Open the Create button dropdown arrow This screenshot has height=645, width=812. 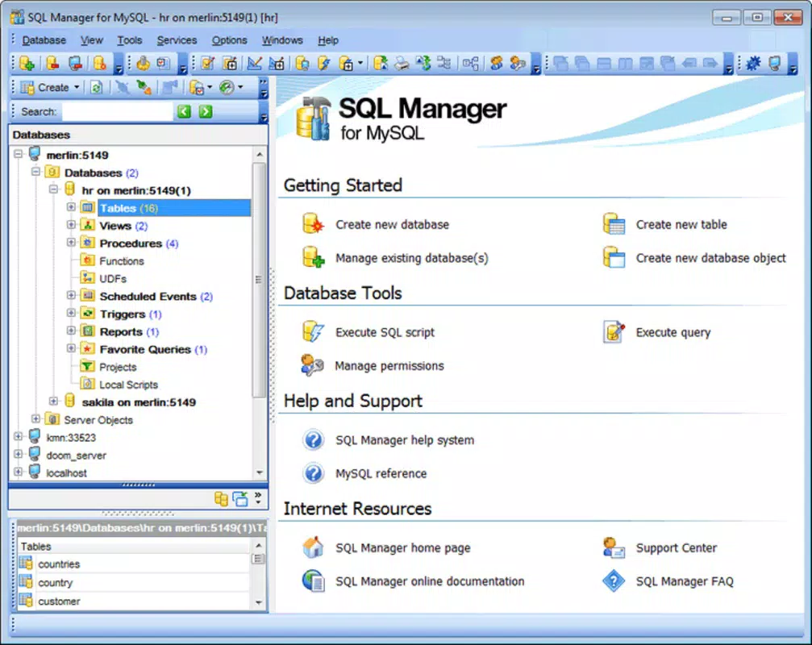click(77, 88)
